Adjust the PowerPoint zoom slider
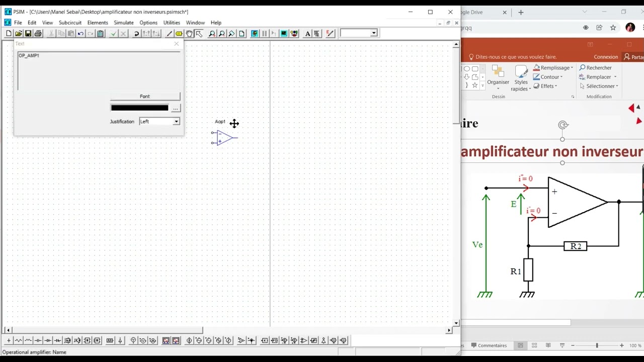Image resolution: width=644 pixels, height=362 pixels. point(597,345)
